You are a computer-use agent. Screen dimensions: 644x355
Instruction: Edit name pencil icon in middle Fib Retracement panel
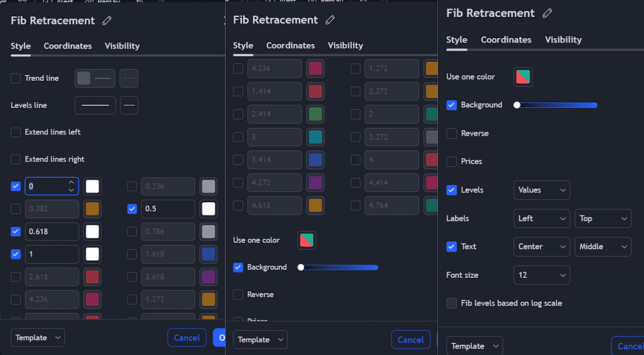(330, 20)
